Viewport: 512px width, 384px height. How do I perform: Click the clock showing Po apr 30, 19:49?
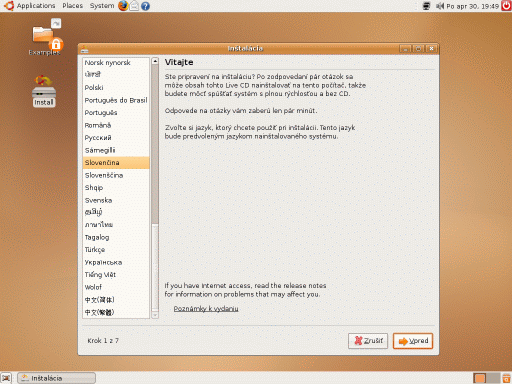[x=472, y=6]
